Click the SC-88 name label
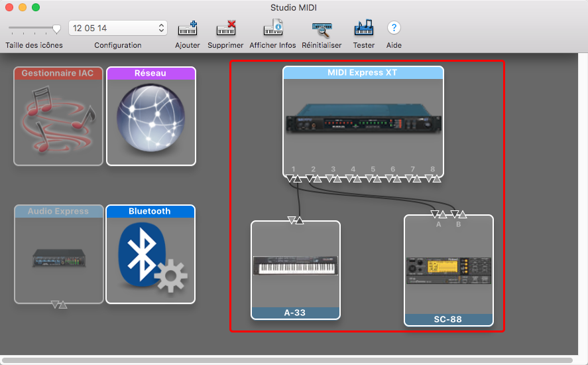Image resolution: width=588 pixels, height=365 pixels. 447,319
